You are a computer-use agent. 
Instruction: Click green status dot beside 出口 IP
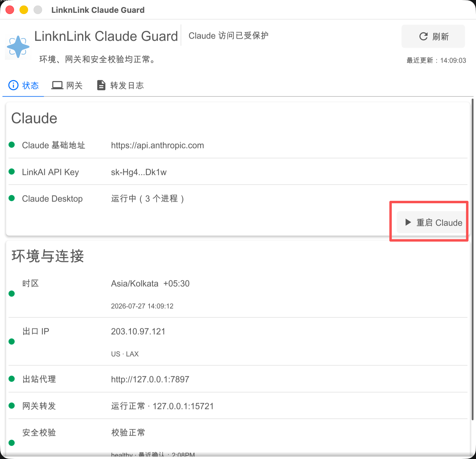(x=12, y=342)
